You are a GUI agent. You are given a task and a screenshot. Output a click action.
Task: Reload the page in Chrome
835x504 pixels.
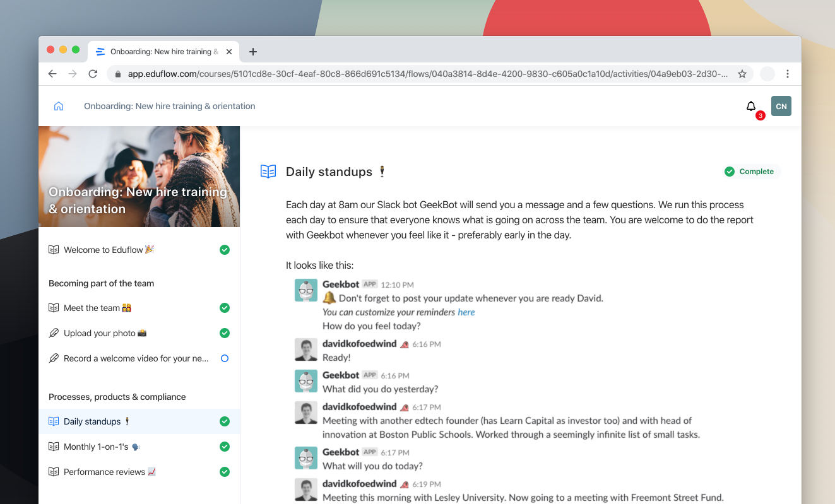tap(93, 74)
